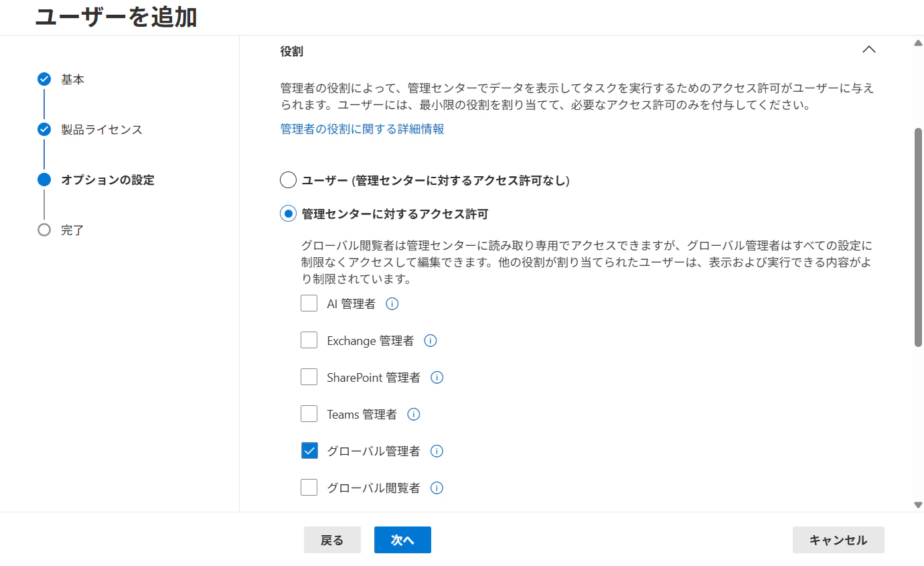Uncheck the グローバル管理者 checkbox

[309, 450]
